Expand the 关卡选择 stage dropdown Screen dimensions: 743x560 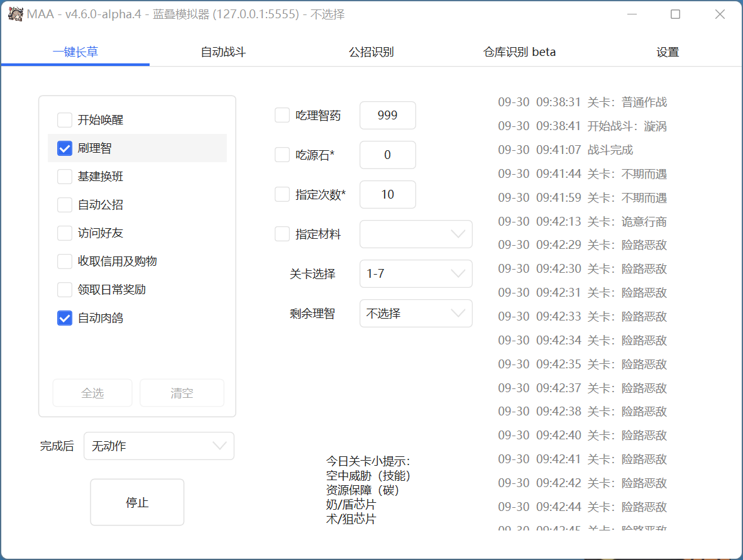[416, 273]
